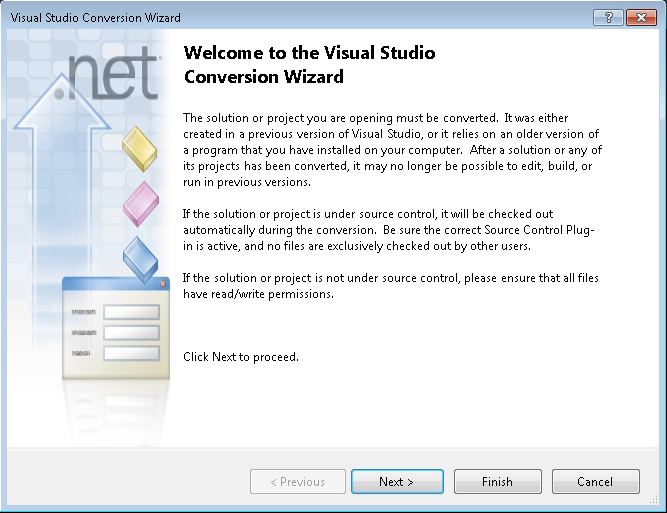This screenshot has width=667, height=513.
Task: Click the red close icon on illustrated form
Action: pyautogui.click(x=163, y=285)
